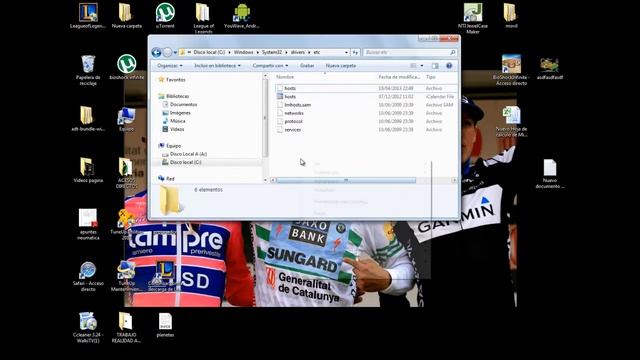The width and height of the screenshot is (640, 360).
Task: Open apuntes neumatica document icon
Action: (x=88, y=224)
